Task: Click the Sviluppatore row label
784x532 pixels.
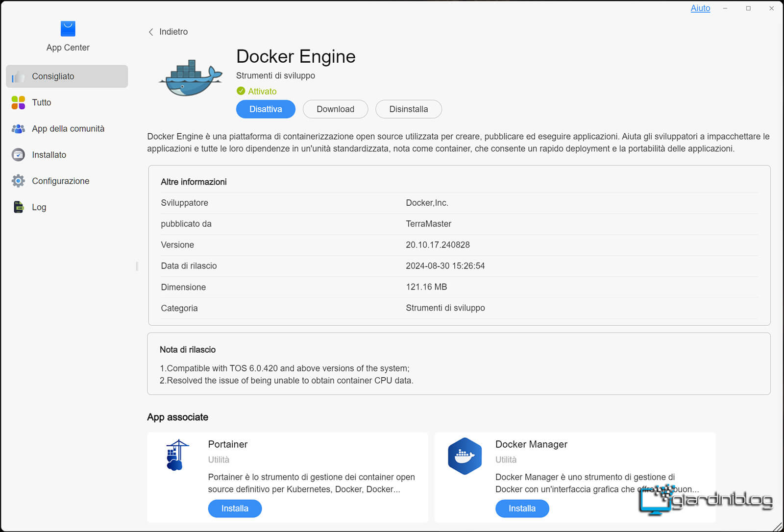Action: click(184, 203)
